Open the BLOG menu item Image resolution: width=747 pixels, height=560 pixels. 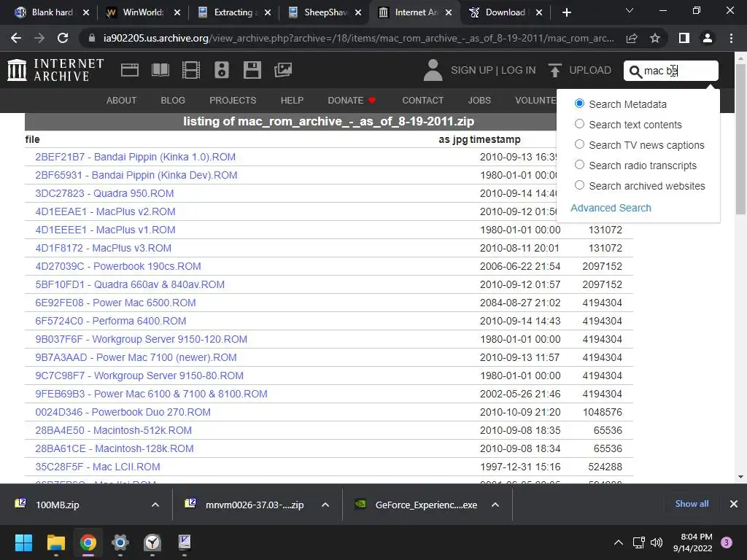tap(173, 101)
